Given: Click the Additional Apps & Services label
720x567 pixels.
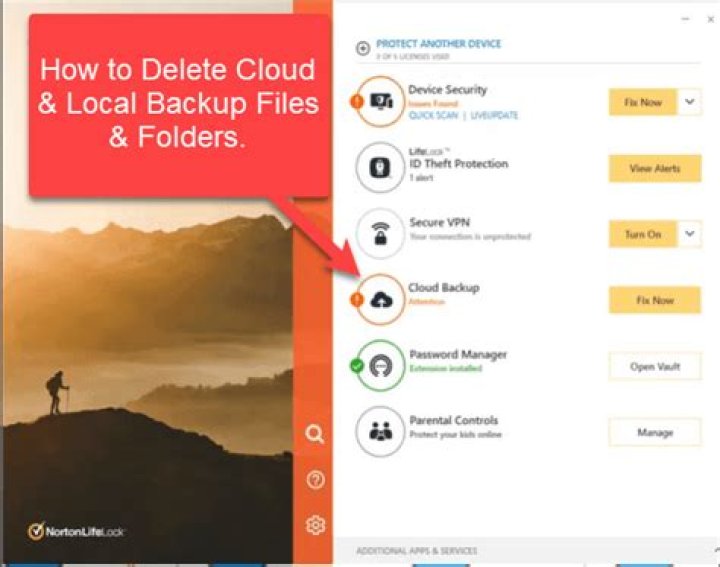Looking at the screenshot, I should pyautogui.click(x=416, y=550).
